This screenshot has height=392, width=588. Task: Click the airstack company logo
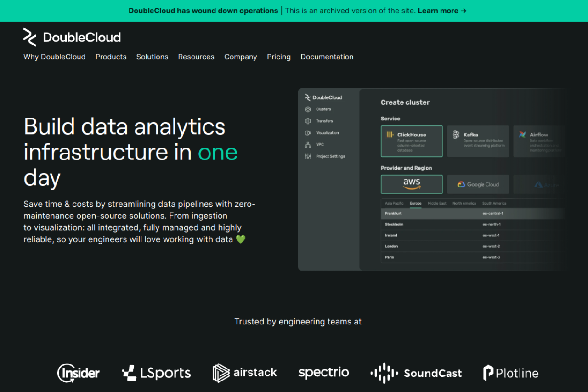tap(245, 373)
